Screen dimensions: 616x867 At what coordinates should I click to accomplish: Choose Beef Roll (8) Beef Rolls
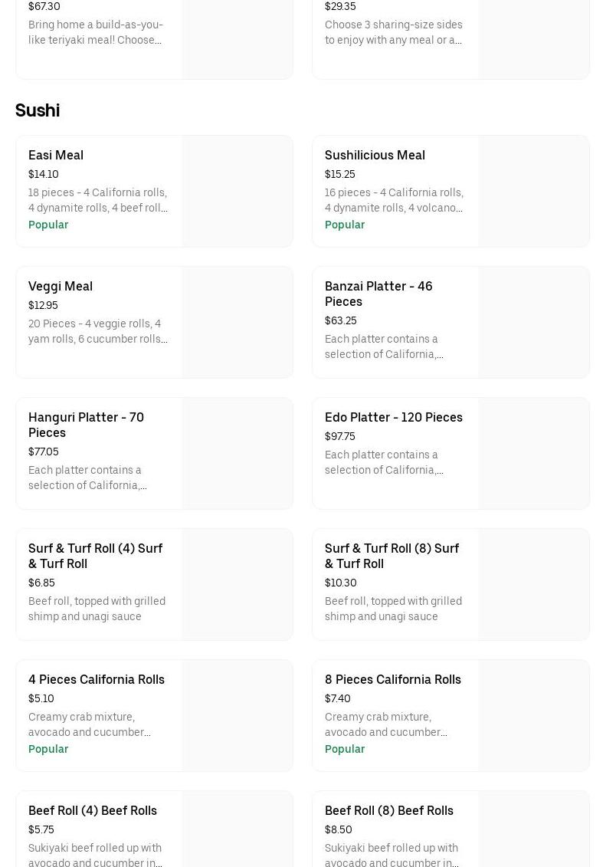[389, 810]
